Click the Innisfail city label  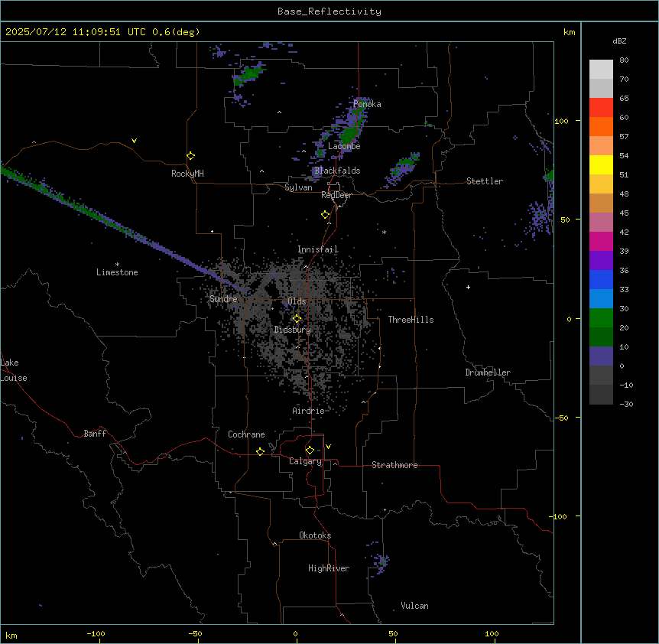(318, 249)
